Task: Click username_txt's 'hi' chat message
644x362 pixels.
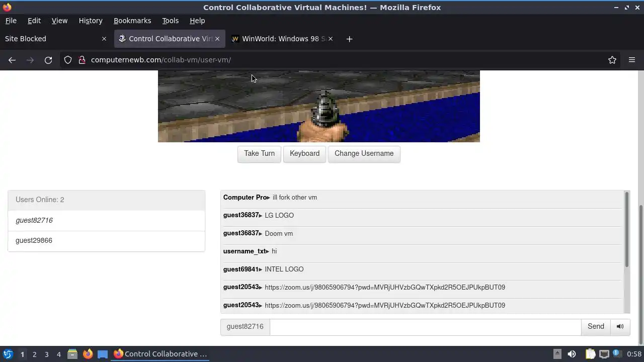Action: pos(274,251)
